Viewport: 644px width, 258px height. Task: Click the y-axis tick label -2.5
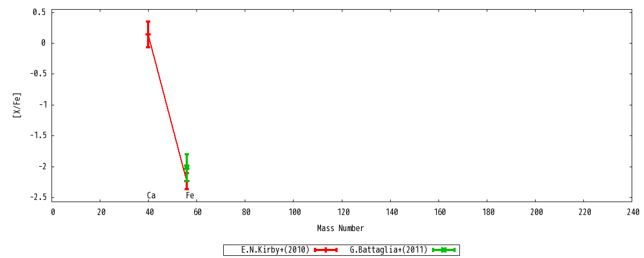[x=37, y=197]
